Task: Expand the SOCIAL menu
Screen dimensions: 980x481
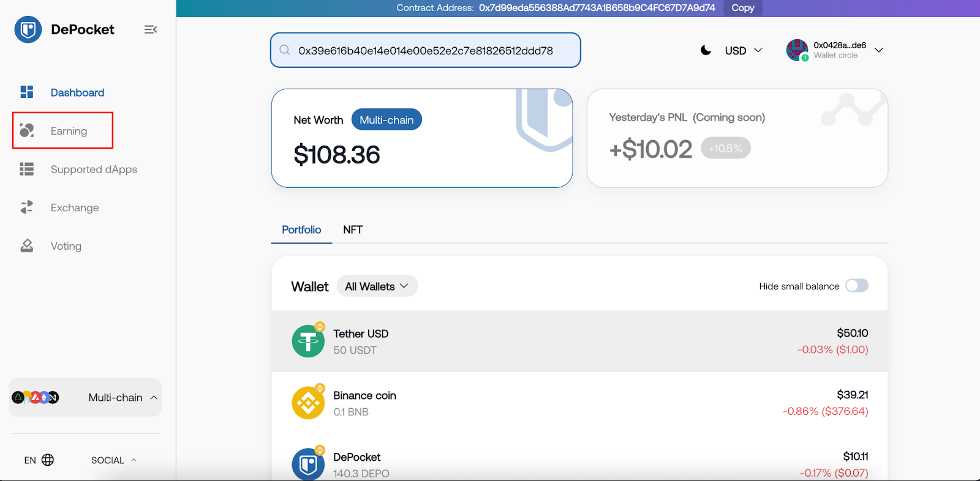Action: (x=114, y=460)
